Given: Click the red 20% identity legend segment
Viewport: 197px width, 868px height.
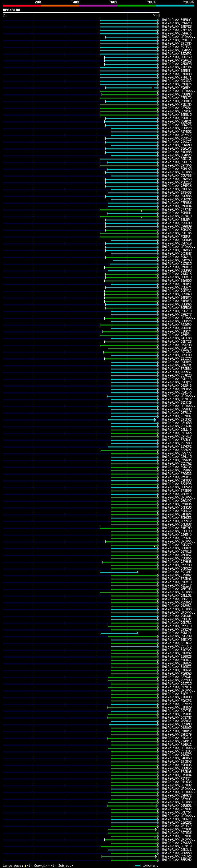Looking at the screenshot, I should (x=22, y=6).
